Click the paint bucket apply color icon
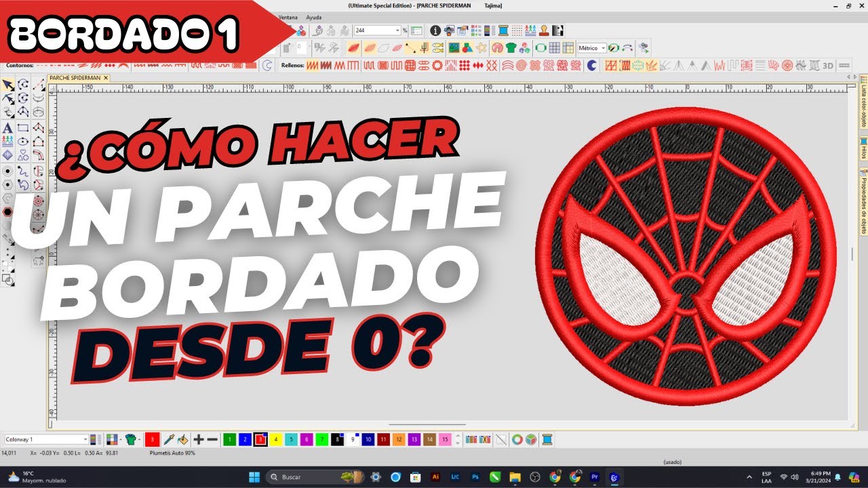 [x=183, y=440]
